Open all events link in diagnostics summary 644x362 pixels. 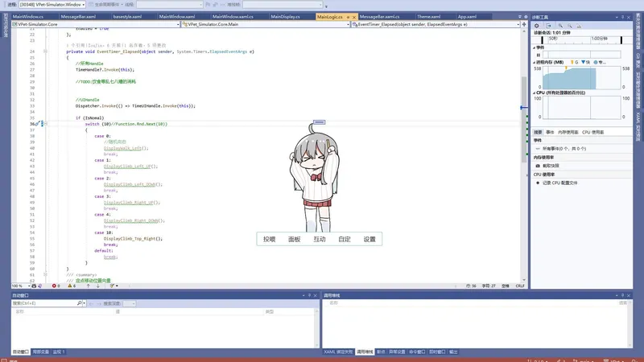pos(564,149)
